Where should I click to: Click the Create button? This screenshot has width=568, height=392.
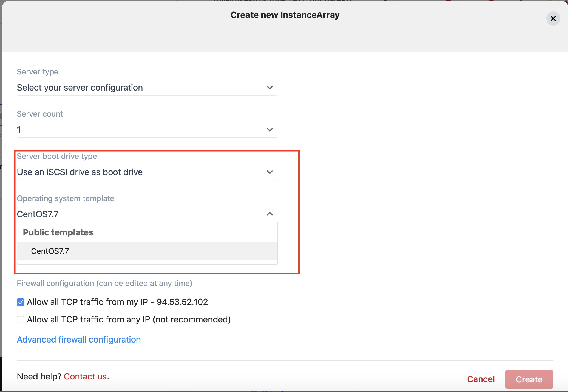click(x=529, y=379)
